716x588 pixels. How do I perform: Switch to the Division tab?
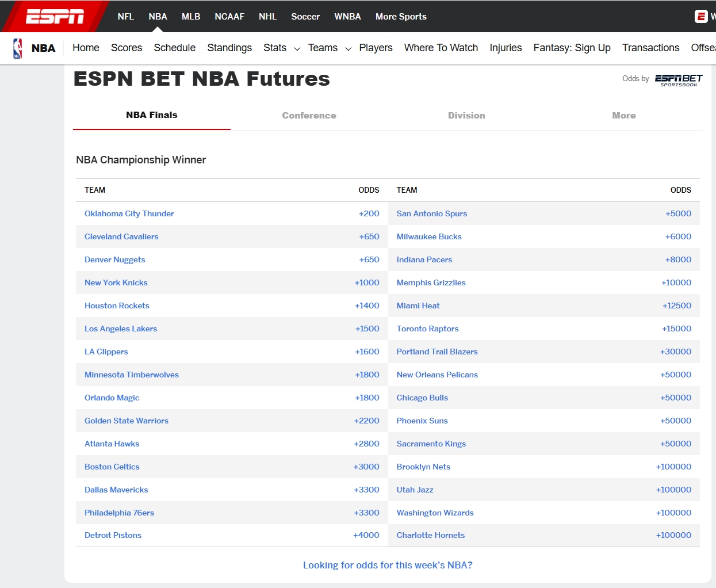point(466,116)
